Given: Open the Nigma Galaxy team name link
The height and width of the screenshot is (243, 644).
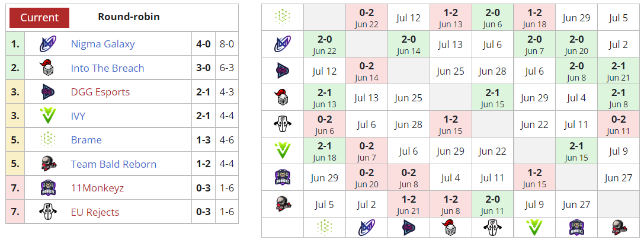Looking at the screenshot, I should tap(102, 44).
